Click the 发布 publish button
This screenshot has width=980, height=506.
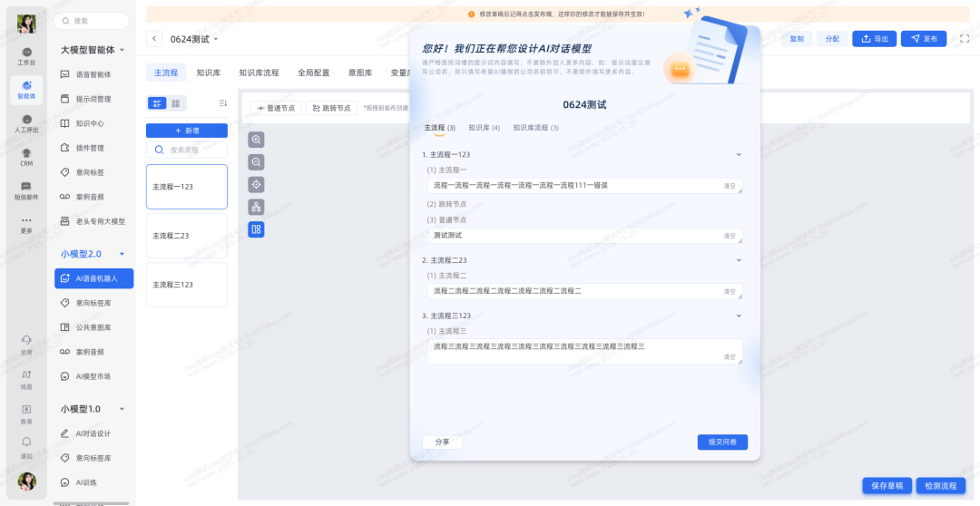click(924, 39)
